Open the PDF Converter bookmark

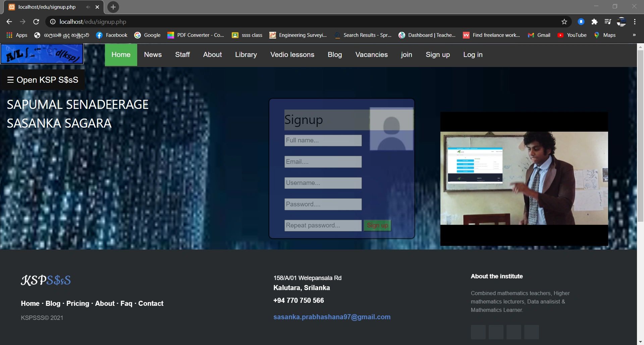click(196, 35)
